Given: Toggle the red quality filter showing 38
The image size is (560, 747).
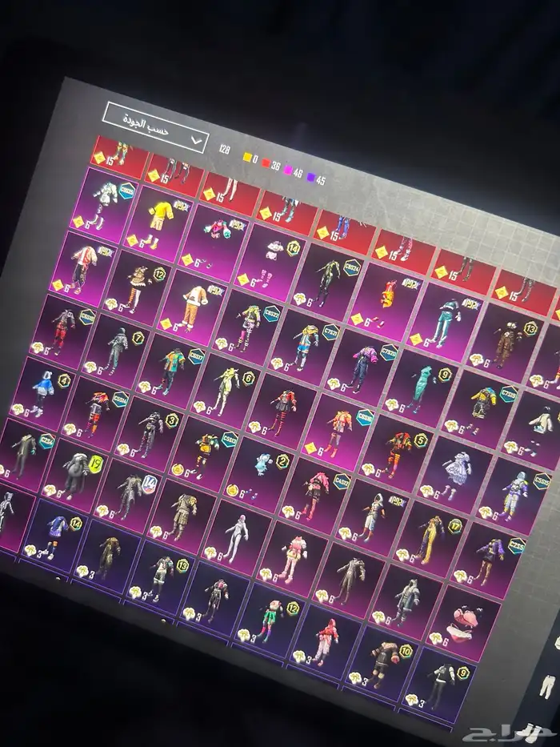Looking at the screenshot, I should (268, 163).
